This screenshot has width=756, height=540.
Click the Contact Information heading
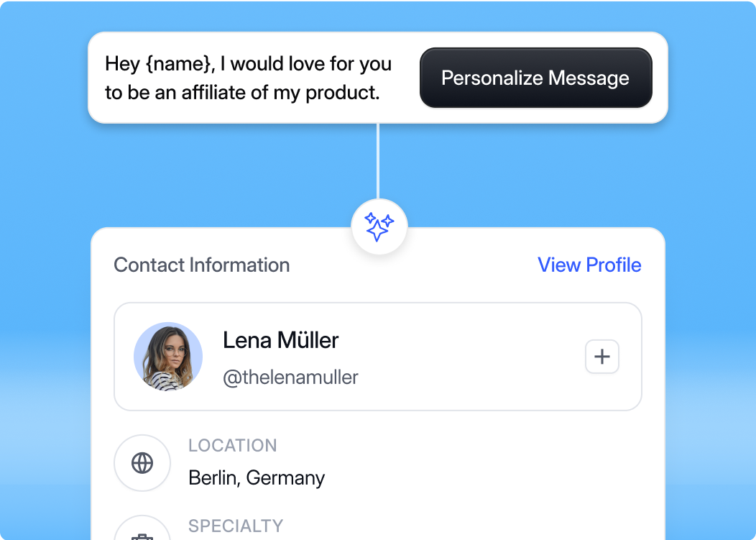click(202, 265)
